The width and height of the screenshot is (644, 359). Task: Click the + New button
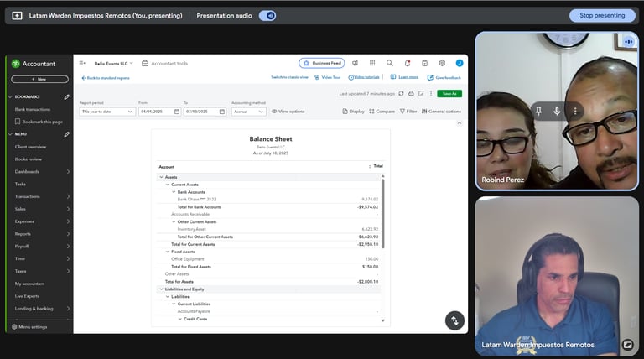coord(40,79)
